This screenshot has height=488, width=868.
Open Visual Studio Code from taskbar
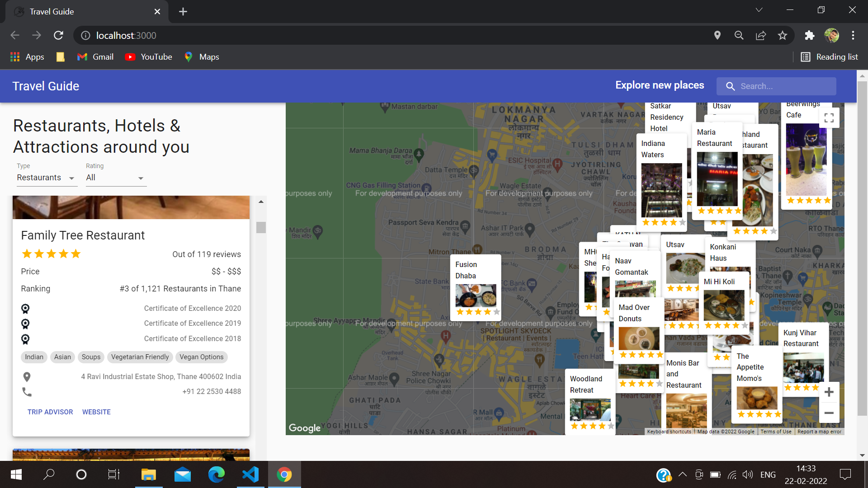point(250,474)
